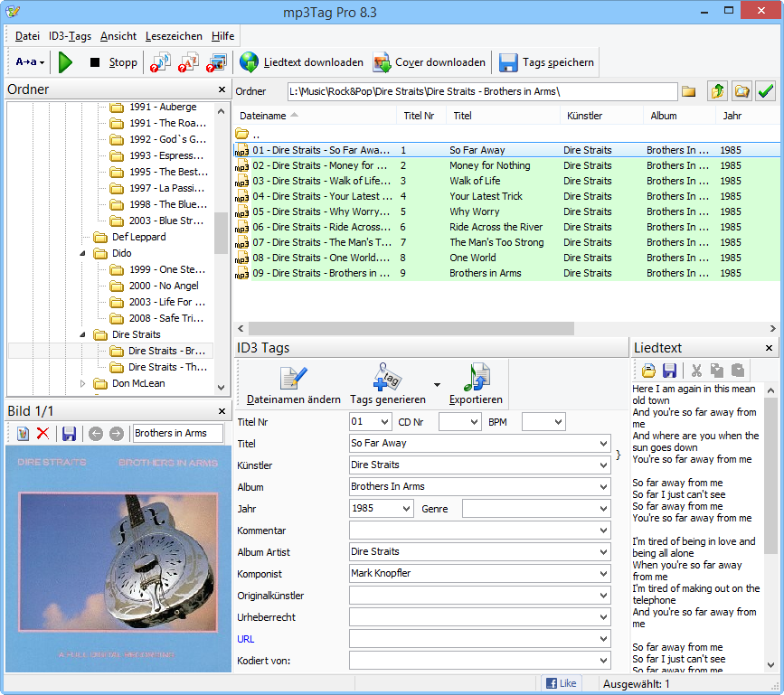Open the Komponist dropdown showing Mark Knopfler
This screenshot has width=784, height=695.
click(603, 574)
